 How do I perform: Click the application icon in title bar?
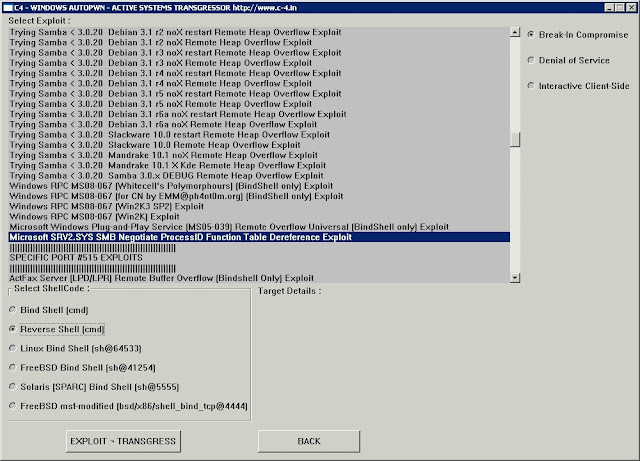point(7,7)
